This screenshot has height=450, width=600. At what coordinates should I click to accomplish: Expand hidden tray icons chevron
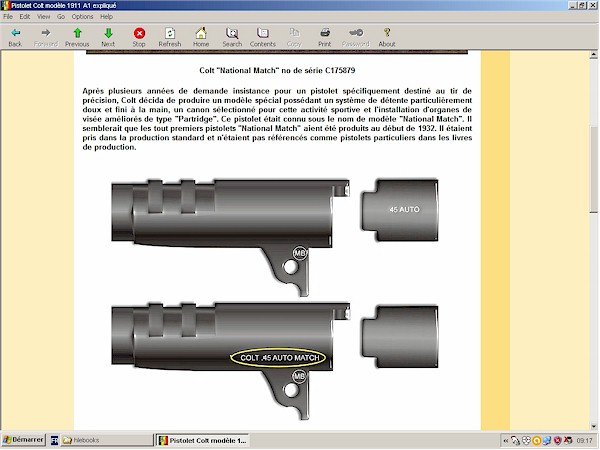pos(505,441)
